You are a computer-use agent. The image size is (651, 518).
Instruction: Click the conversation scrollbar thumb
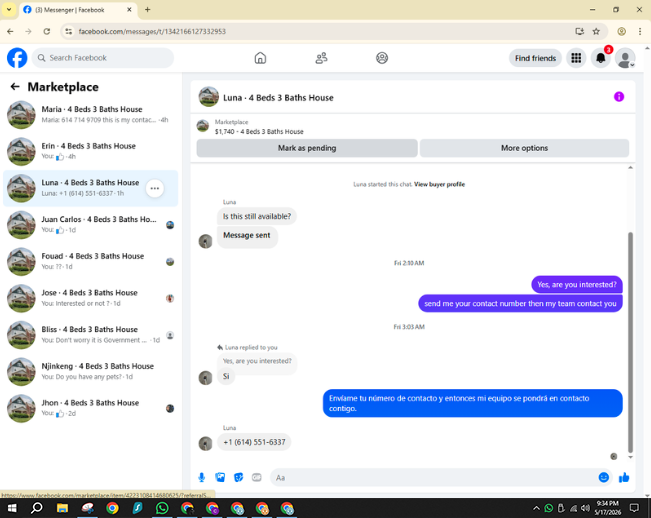click(630, 342)
